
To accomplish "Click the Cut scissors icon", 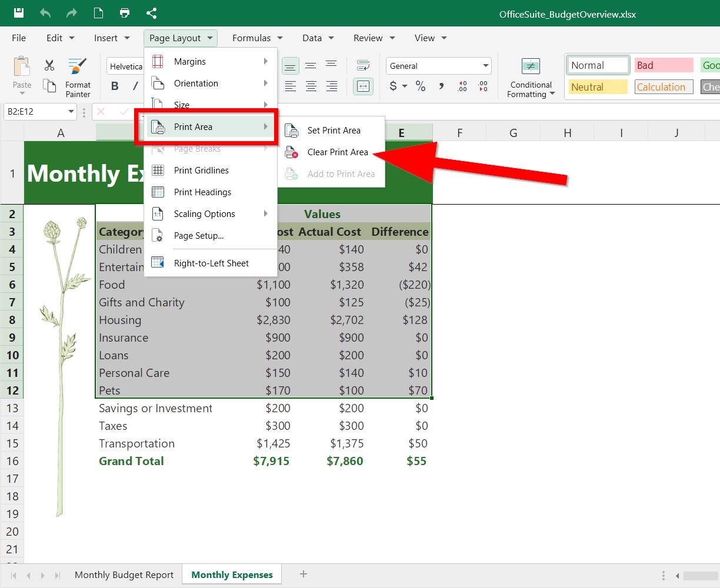I will coord(49,65).
